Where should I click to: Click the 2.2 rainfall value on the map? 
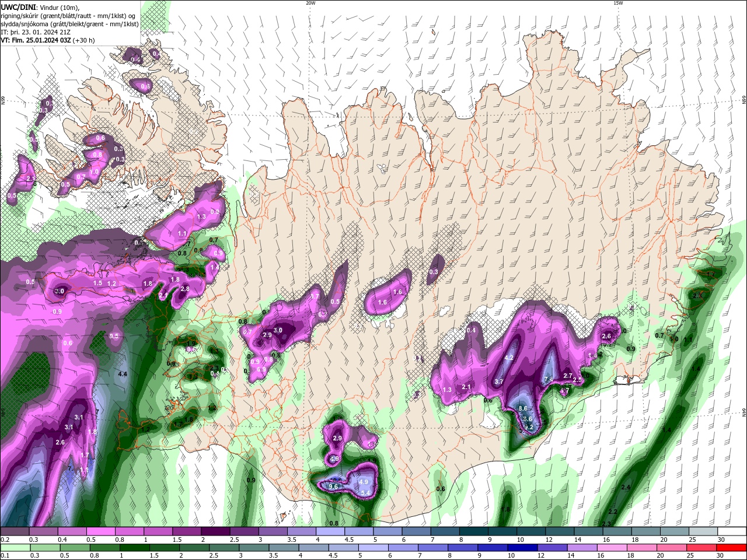pyautogui.click(x=613, y=512)
